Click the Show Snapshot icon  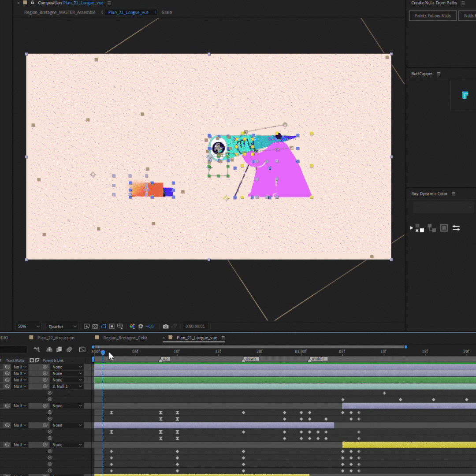(174, 326)
